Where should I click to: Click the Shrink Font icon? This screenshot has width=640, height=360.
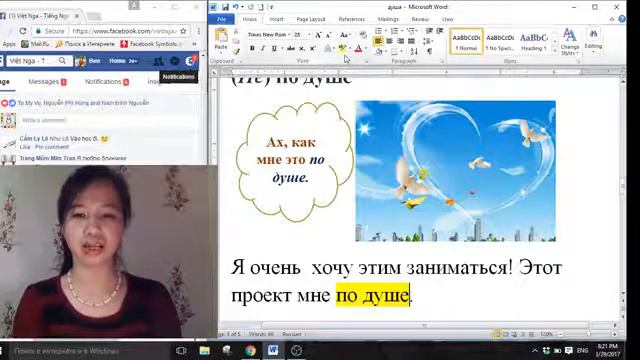[329, 35]
